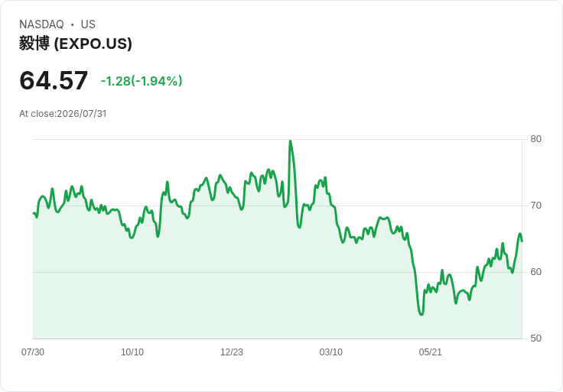Click the 60 price axis label
The width and height of the screenshot is (563, 392).
pos(535,272)
